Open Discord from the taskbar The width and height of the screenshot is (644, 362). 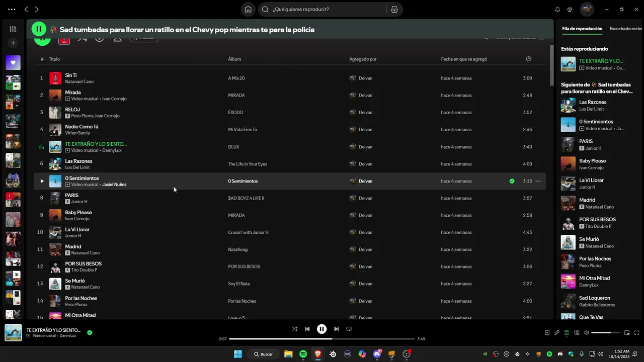(377, 354)
